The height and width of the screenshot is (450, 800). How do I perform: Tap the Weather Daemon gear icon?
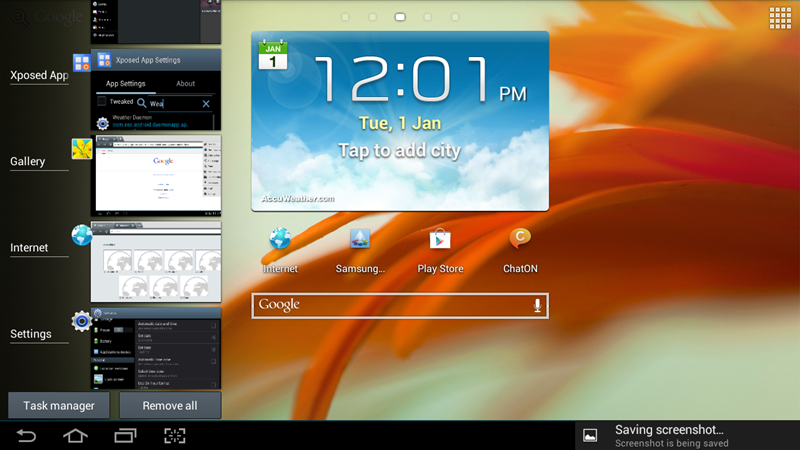(x=103, y=123)
